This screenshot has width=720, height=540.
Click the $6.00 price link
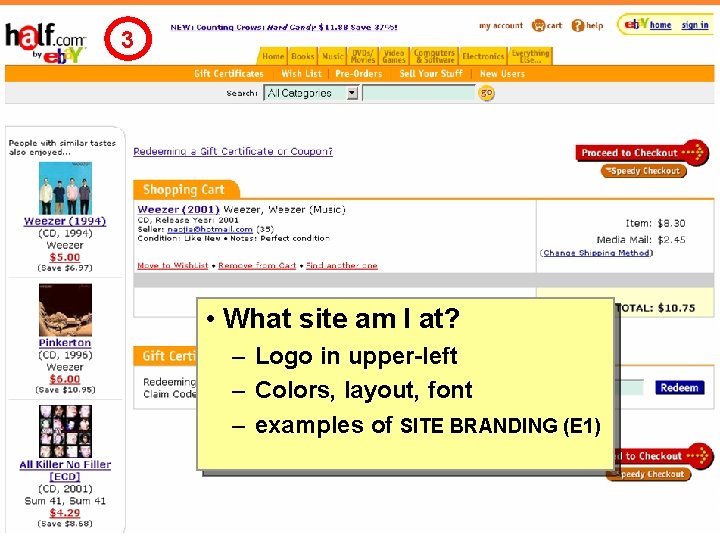pos(65,379)
